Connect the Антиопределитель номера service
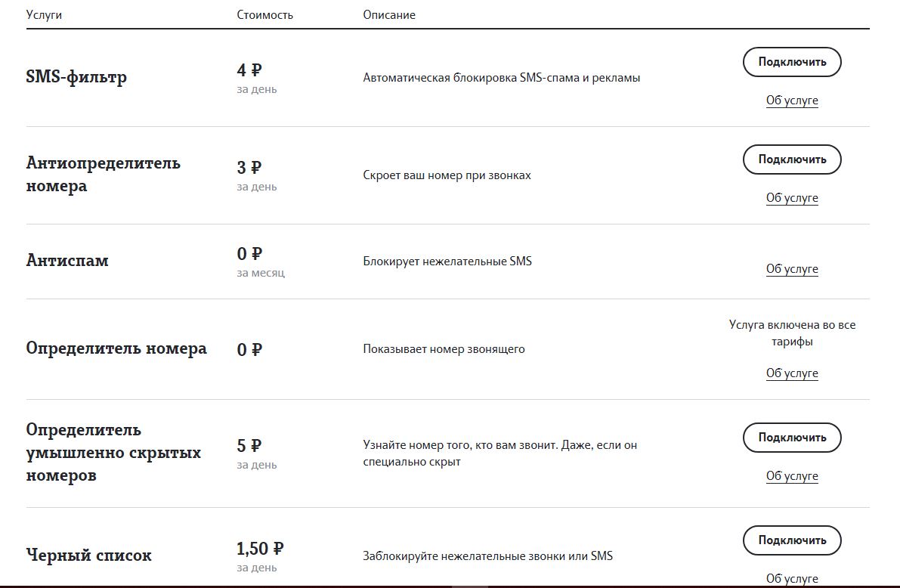900x588 pixels. tap(792, 159)
